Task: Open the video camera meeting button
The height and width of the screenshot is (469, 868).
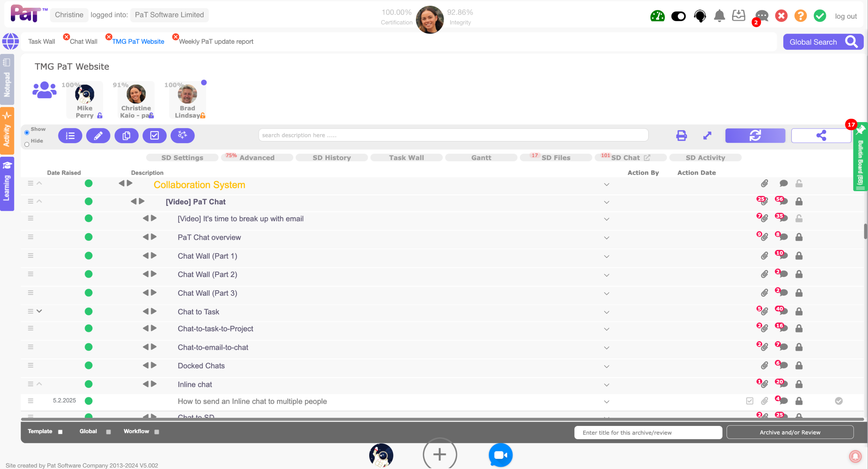Action: tap(500, 455)
